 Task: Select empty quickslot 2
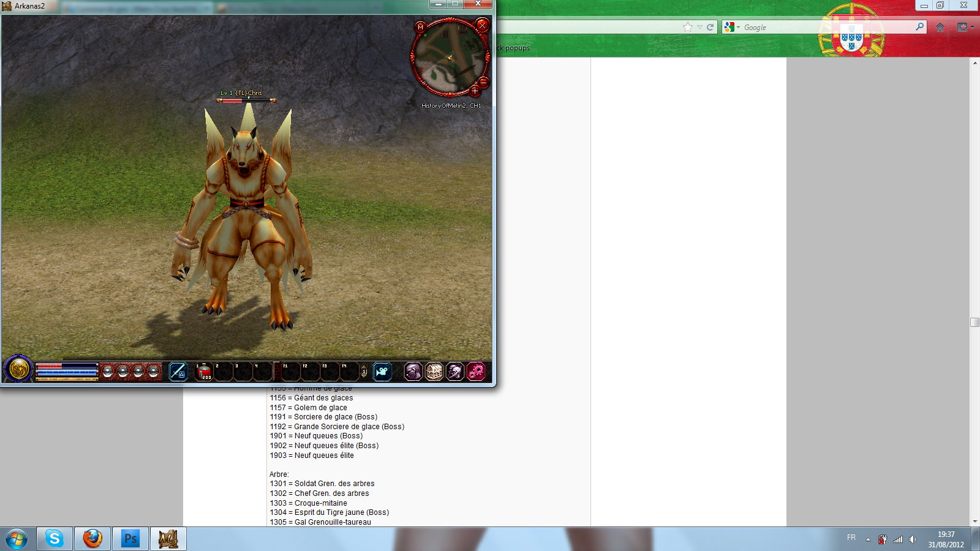[x=224, y=372]
